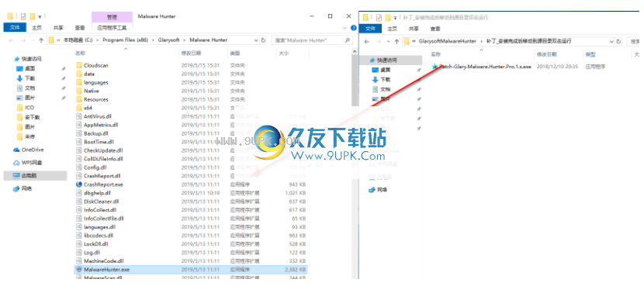Switch to the 查看 tab in the left window

(x=80, y=28)
